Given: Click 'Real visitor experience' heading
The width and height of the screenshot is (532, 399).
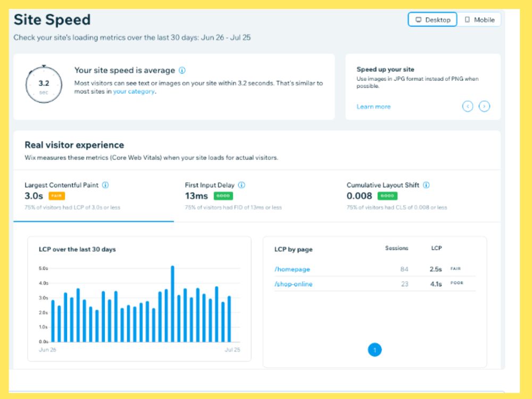Looking at the screenshot, I should coord(74,145).
